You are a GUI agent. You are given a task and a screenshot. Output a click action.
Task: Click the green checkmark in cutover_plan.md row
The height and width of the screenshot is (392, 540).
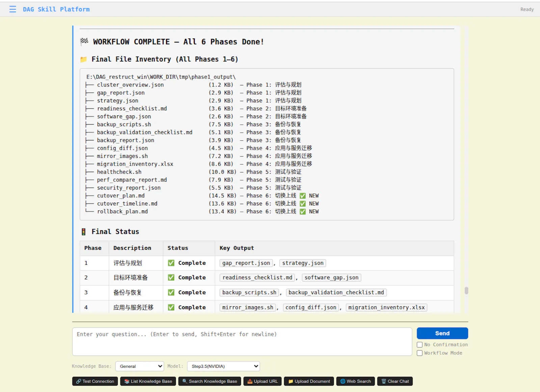point(303,196)
